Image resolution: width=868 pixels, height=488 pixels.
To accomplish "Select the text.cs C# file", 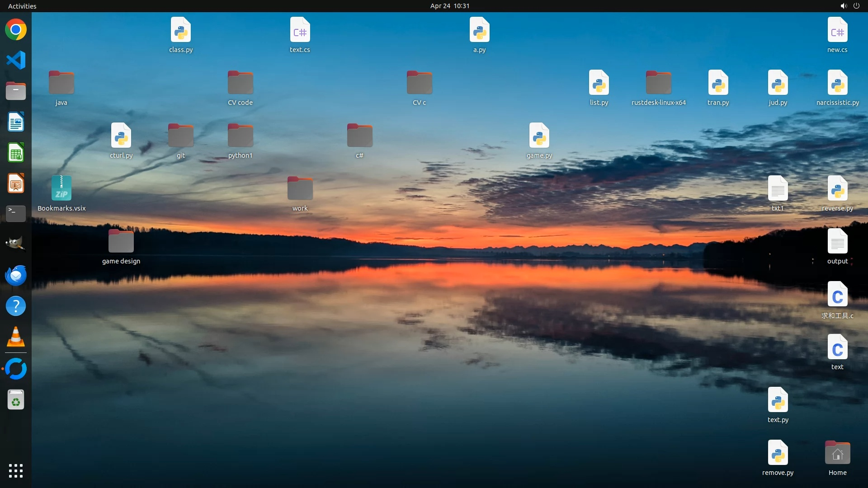I will (x=300, y=30).
